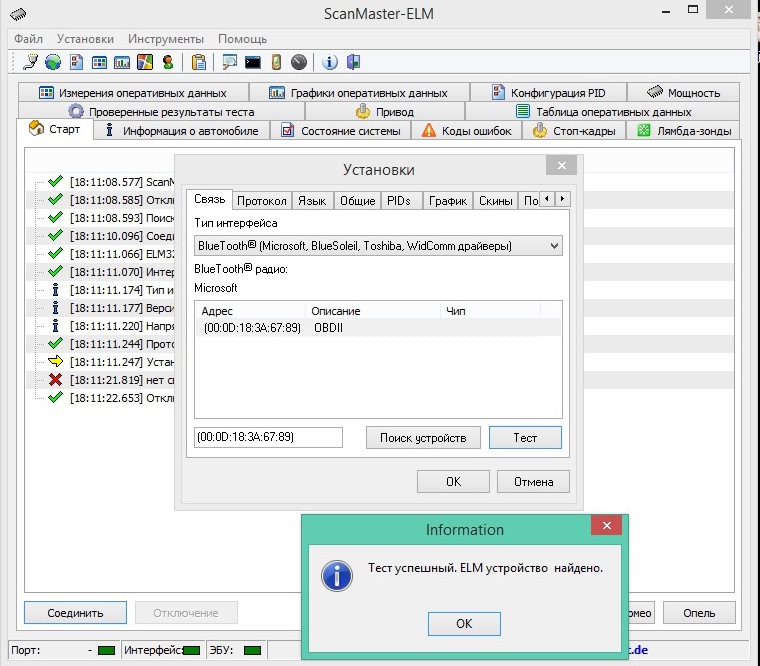Screen dimensions: 760x666
Task: Click the connector cable toolbar icon
Action: [30, 62]
